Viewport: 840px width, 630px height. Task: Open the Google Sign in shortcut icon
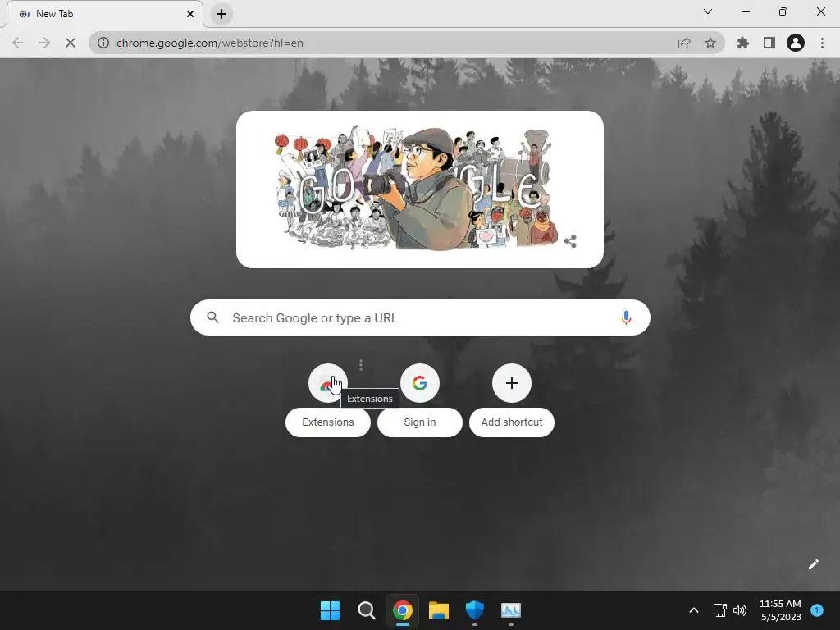coord(420,383)
